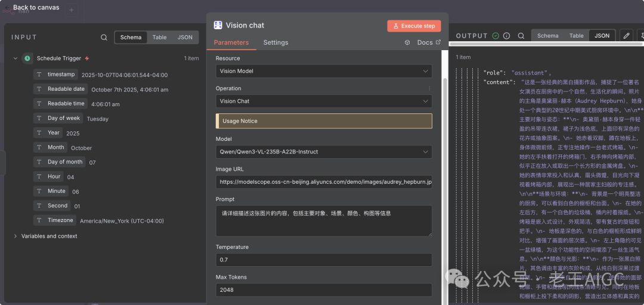Click the timezone value America/New_York
Image resolution: width=644 pixels, height=305 pixels.
coord(122,221)
